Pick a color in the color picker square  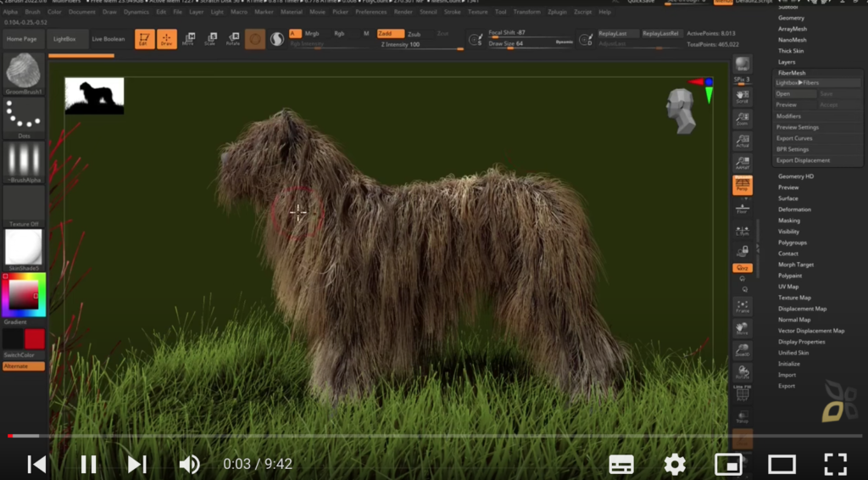[x=23, y=294]
